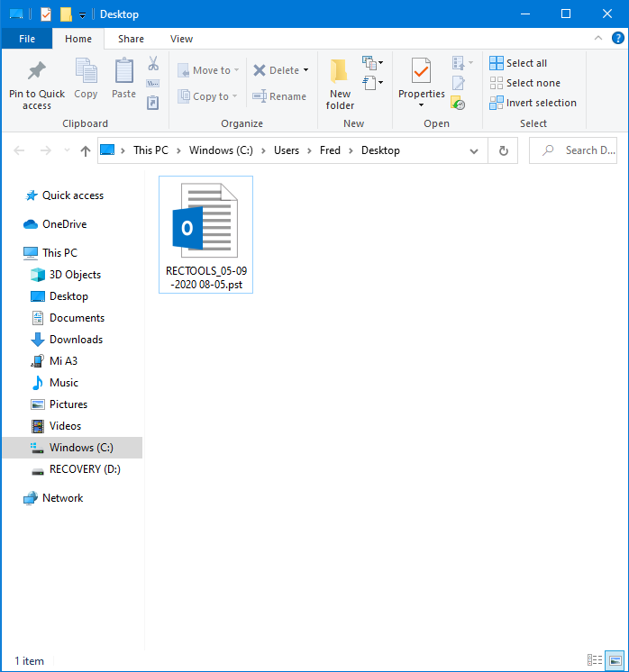Open the Recent locations dropdown
Viewport: 629px width, 672px height.
point(67,150)
